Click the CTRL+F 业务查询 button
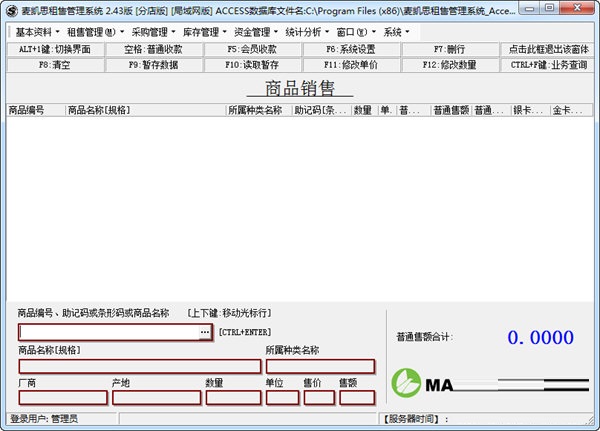This screenshot has width=600, height=431. pyautogui.click(x=548, y=65)
